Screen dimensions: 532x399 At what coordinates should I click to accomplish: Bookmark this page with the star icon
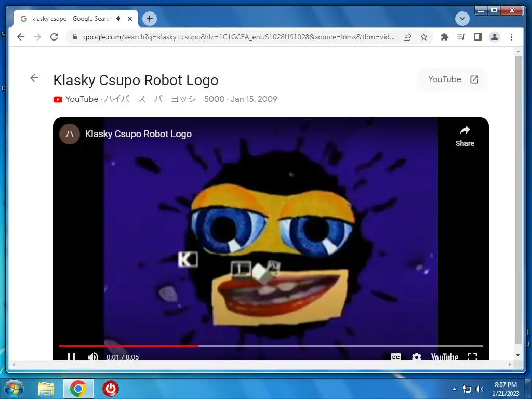(x=424, y=37)
